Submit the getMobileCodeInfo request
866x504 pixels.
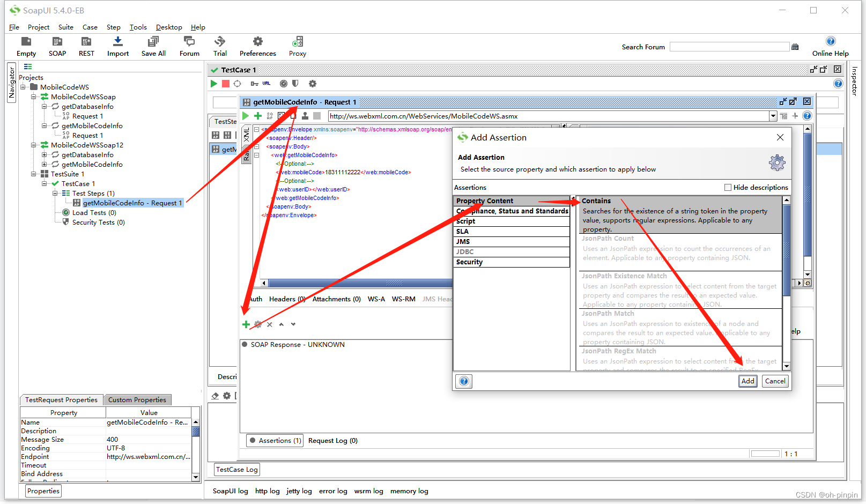pos(245,115)
